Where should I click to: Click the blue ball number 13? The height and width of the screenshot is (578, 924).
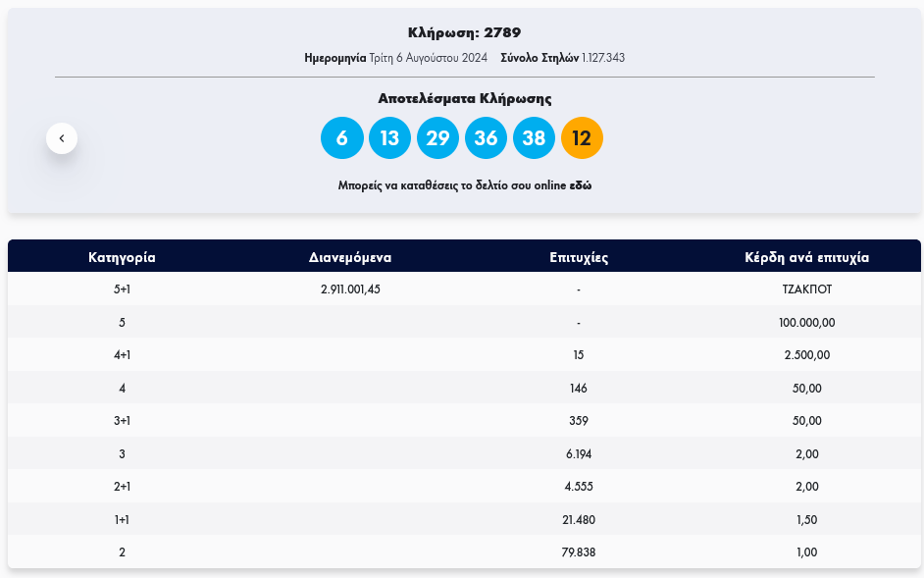click(x=389, y=138)
